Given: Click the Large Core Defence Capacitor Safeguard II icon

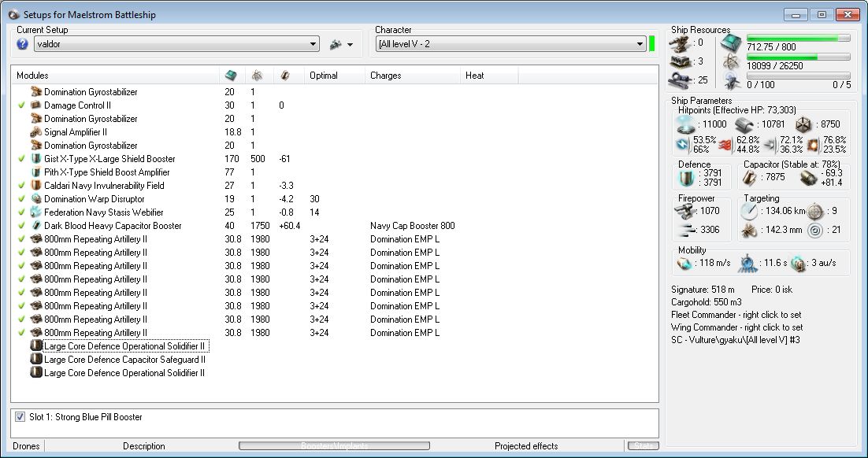Looking at the screenshot, I should 36,360.
